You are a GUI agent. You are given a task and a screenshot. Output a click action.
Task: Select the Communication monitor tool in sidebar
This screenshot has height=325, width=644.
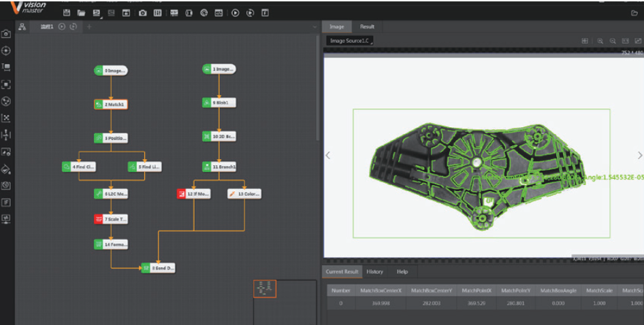(5, 219)
